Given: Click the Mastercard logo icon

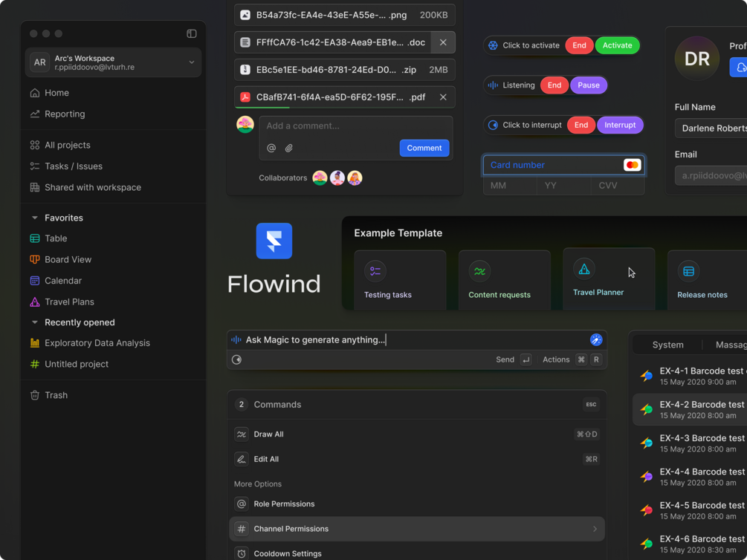Looking at the screenshot, I should [x=633, y=165].
